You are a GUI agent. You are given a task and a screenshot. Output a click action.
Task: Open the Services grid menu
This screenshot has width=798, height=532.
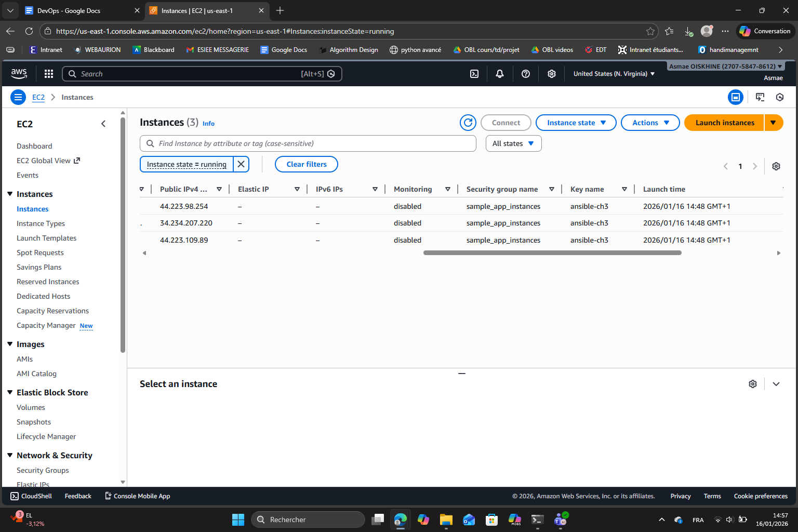coord(48,73)
